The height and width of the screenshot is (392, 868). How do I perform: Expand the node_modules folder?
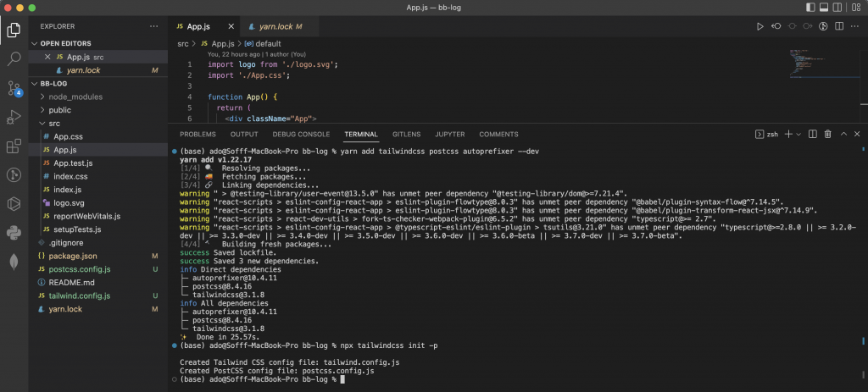coord(98,97)
